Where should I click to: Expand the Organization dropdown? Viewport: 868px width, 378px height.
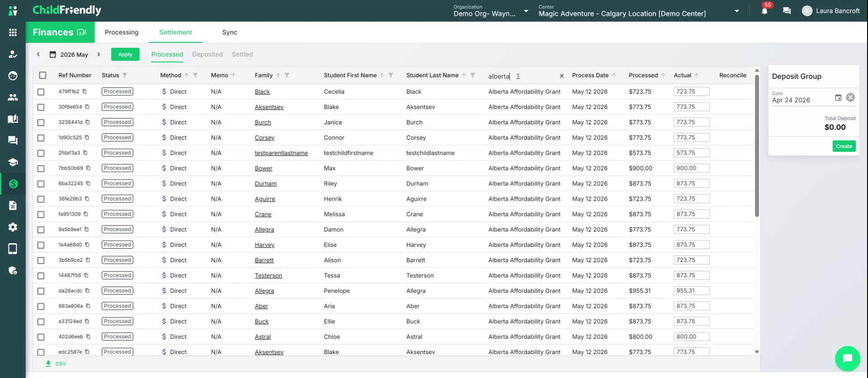(x=526, y=11)
